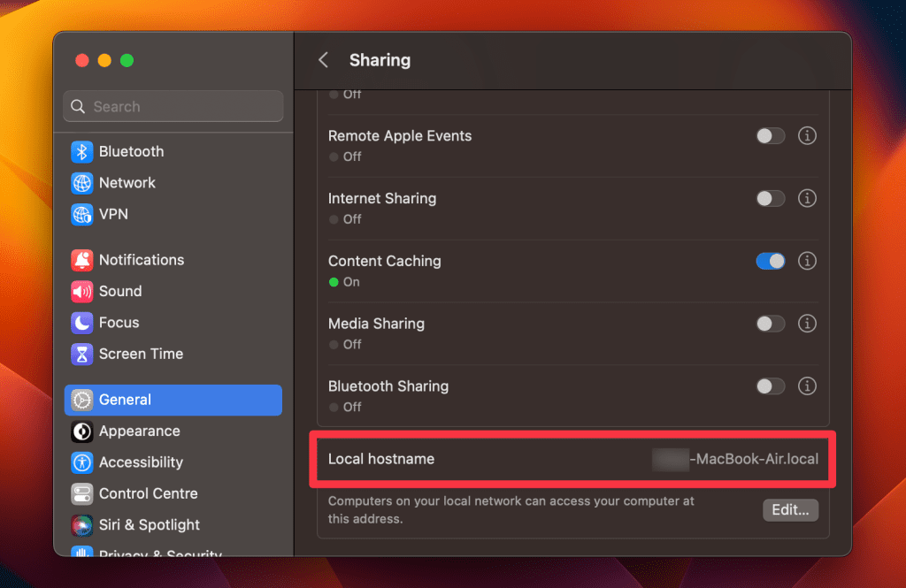
Task: Enable the Remote Apple Events toggle
Action: click(x=770, y=136)
